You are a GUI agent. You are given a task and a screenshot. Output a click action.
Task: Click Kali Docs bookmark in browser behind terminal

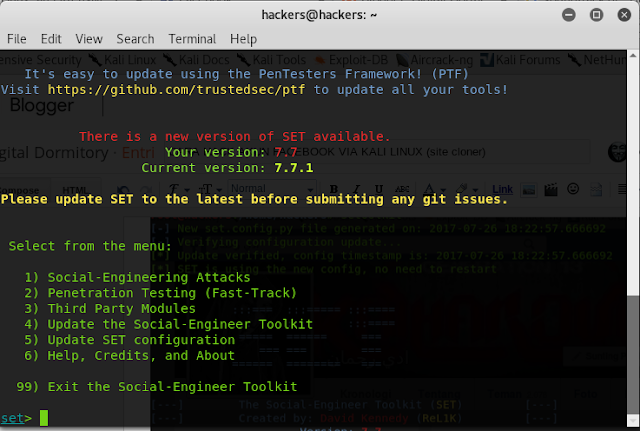point(198,60)
